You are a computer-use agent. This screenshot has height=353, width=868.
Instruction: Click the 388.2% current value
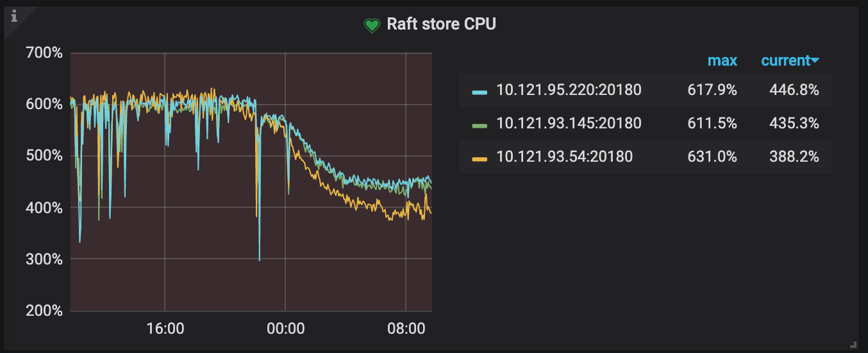click(794, 157)
